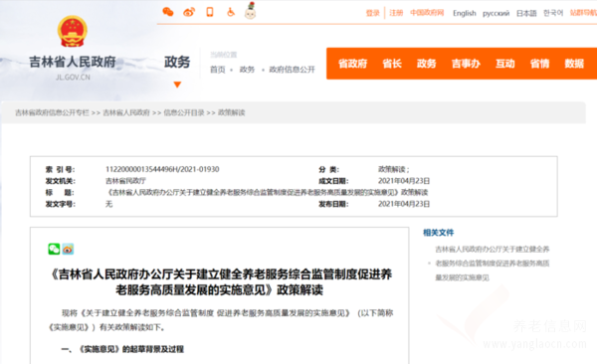Click the national emblem logo
This screenshot has height=364, width=597.
pos(73,31)
